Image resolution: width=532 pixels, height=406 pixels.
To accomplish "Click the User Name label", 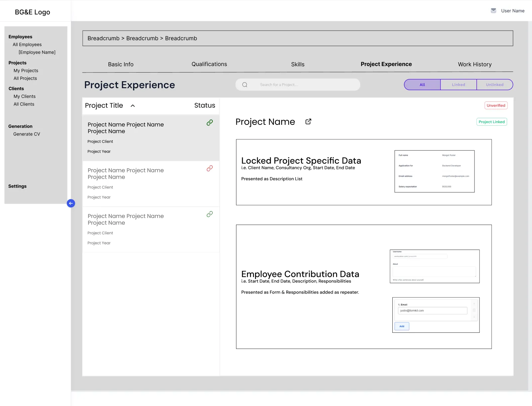I will point(513,11).
